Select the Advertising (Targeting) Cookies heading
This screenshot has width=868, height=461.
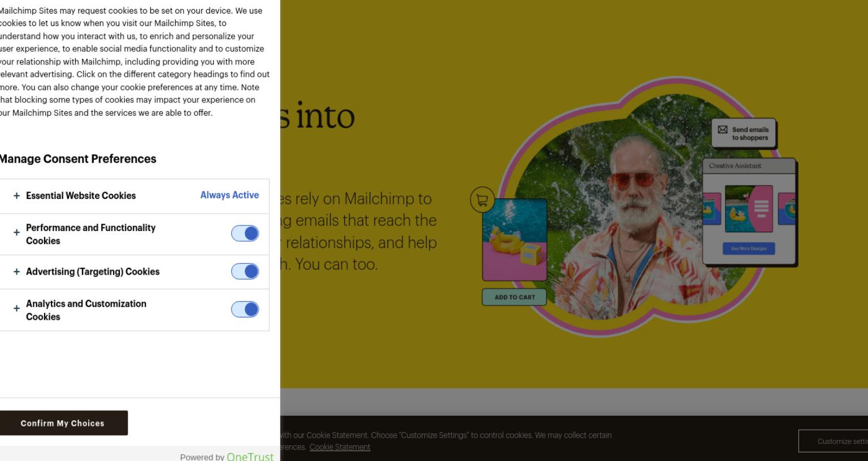click(93, 272)
